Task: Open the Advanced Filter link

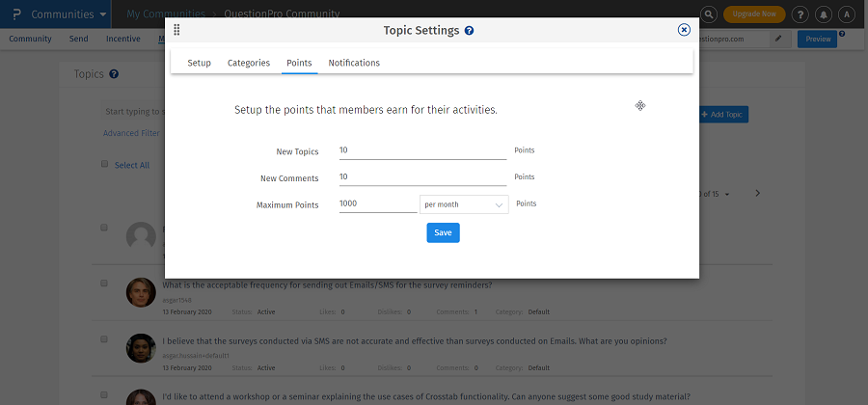Action: pos(131,133)
